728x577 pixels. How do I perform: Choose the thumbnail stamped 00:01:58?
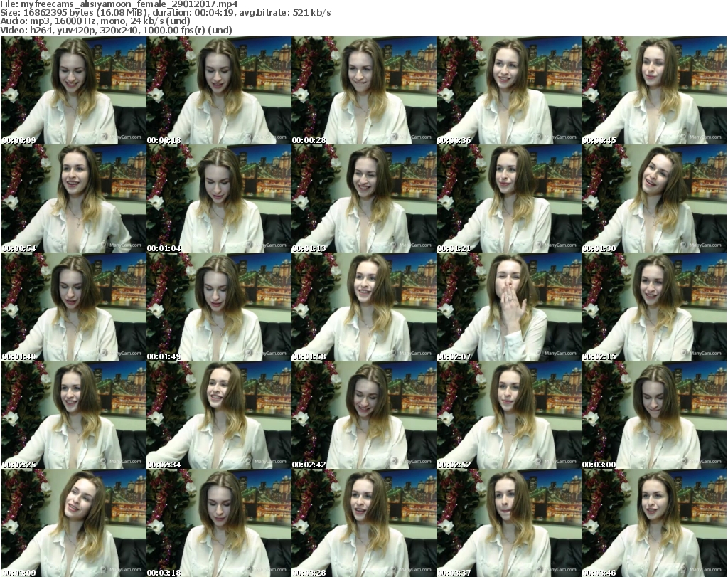click(x=363, y=307)
